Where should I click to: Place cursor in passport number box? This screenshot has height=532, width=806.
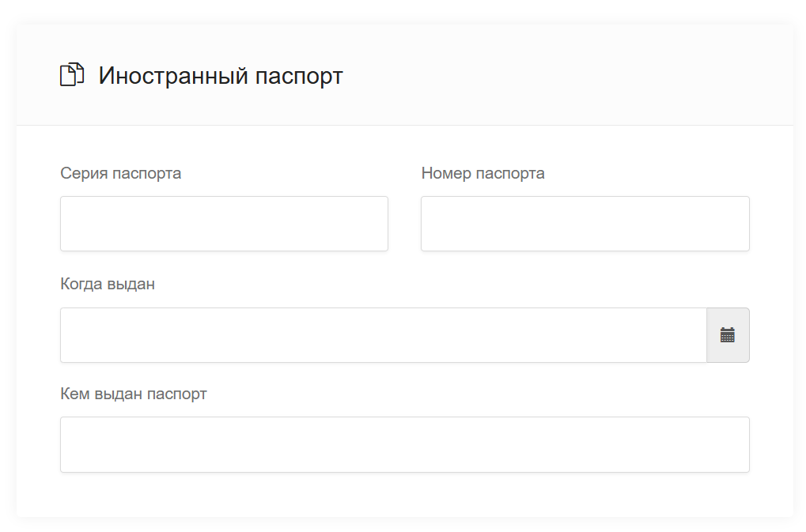(x=585, y=224)
